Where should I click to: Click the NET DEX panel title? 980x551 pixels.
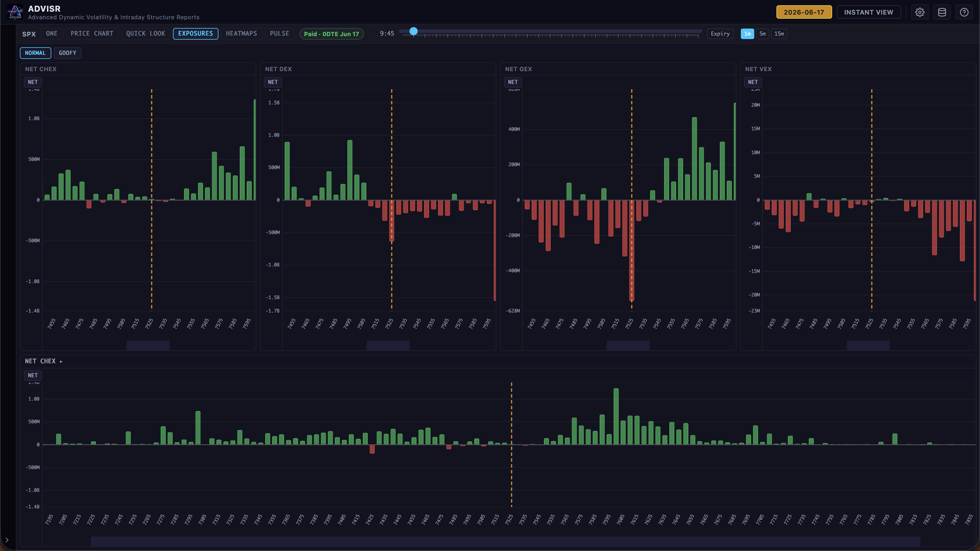(x=279, y=69)
